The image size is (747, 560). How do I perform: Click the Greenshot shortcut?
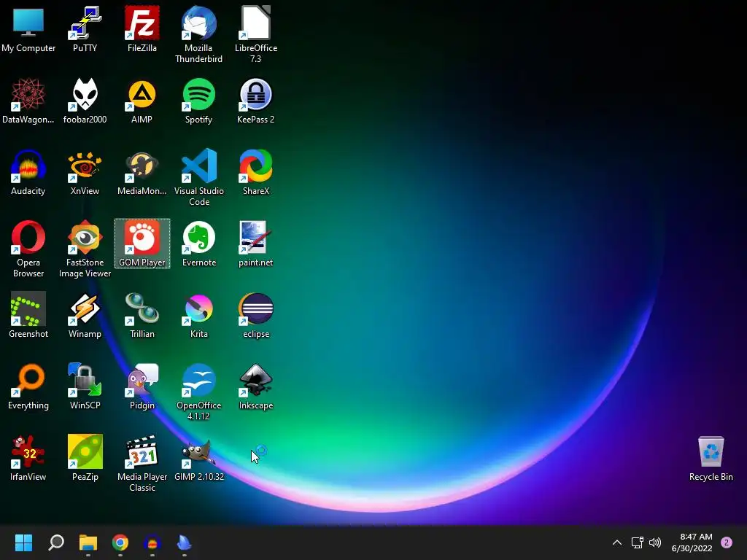[28, 315]
